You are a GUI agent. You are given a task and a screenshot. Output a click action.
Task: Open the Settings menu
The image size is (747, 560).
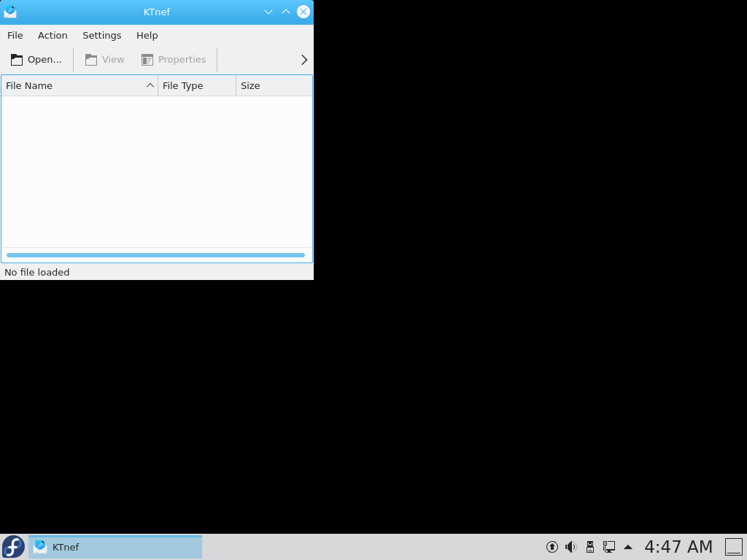pyautogui.click(x=101, y=35)
